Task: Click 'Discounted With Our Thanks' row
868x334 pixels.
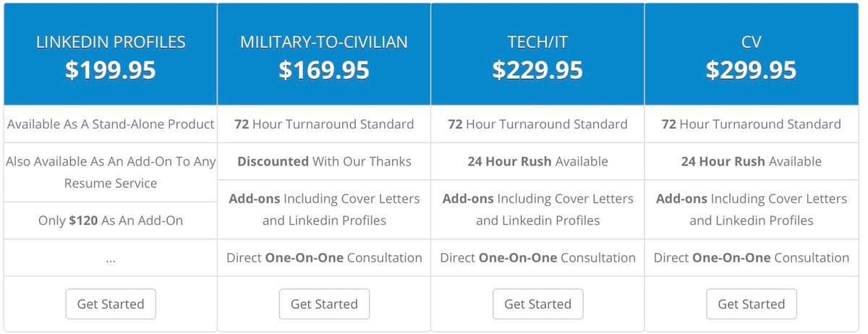Action: [x=324, y=161]
